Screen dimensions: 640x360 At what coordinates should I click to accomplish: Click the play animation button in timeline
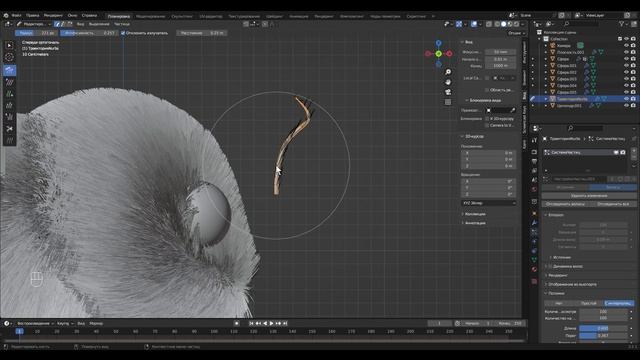pyautogui.click(x=271, y=323)
